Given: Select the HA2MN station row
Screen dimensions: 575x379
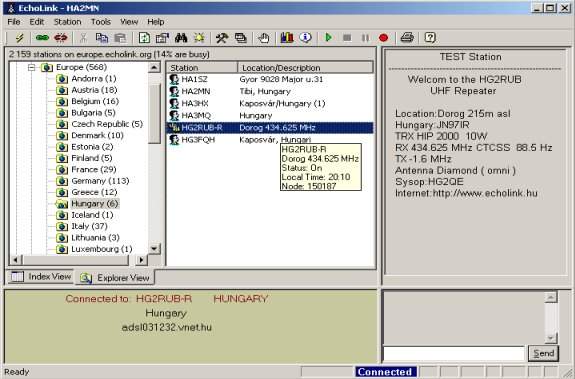Looking at the screenshot, I should [x=271, y=91].
